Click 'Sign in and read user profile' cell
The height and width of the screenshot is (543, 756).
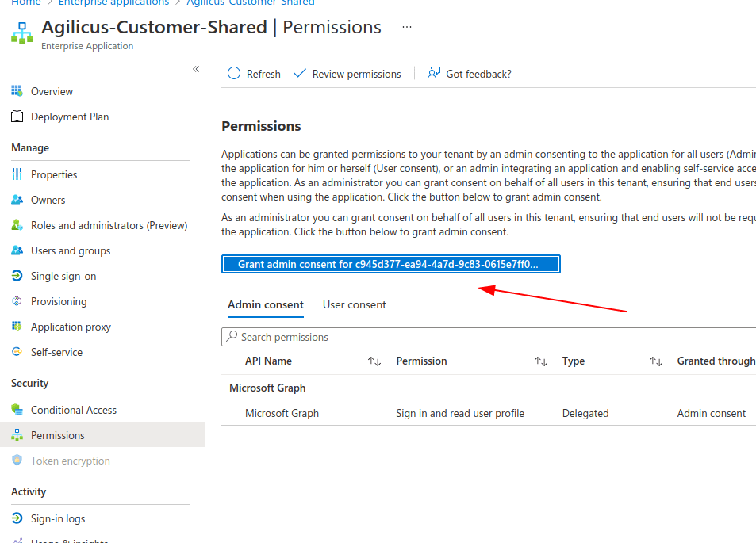tap(460, 413)
